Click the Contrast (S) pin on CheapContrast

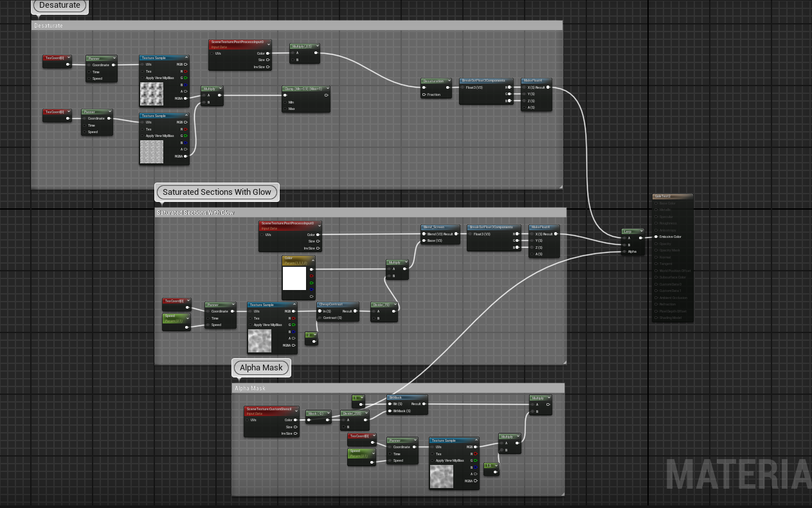pyautogui.click(x=320, y=318)
